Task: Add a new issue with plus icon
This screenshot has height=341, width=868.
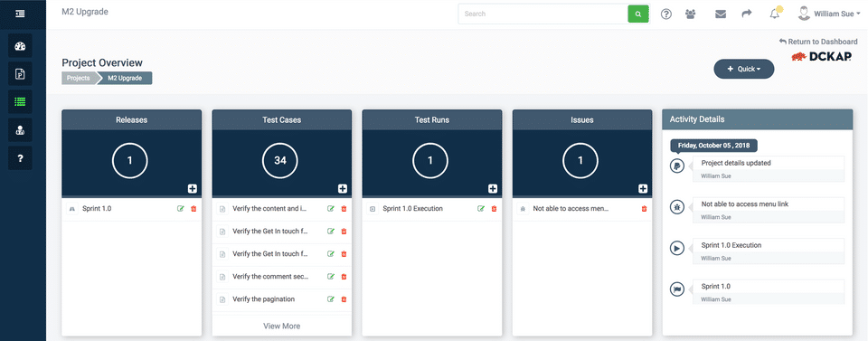Action: point(643,189)
